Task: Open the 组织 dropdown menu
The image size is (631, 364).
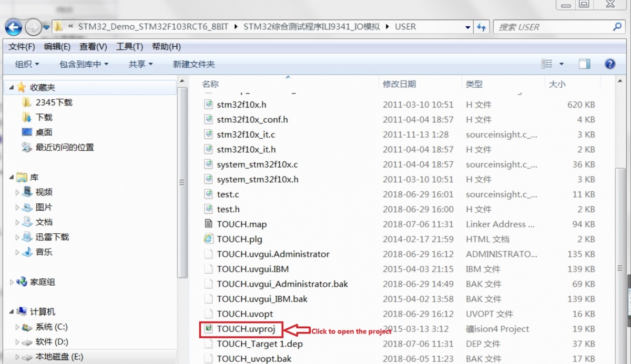Action: [27, 64]
